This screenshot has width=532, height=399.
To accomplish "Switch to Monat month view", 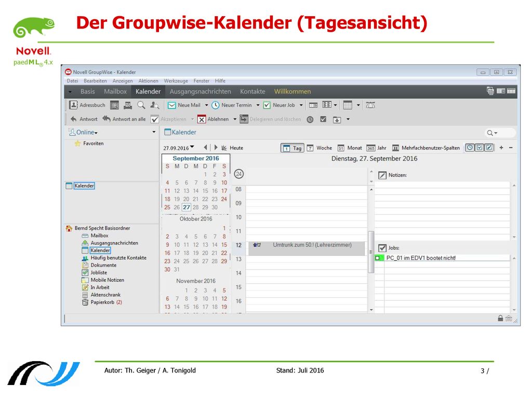I will click(350, 148).
